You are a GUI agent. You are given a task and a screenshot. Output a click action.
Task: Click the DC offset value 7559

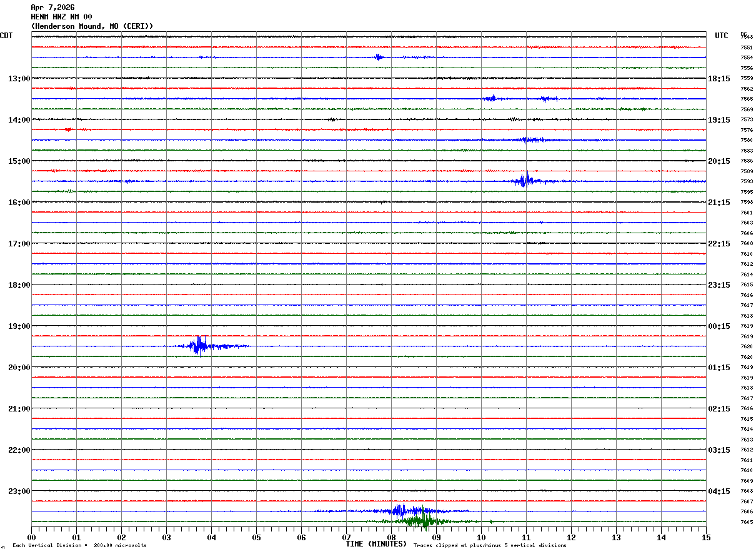coord(747,79)
